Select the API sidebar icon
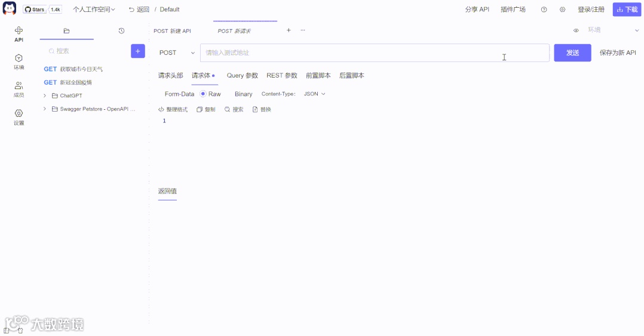The image size is (644, 336). click(x=19, y=34)
